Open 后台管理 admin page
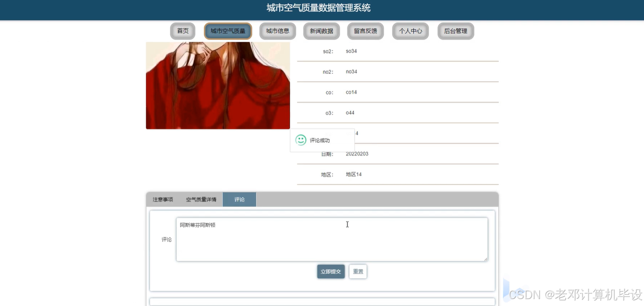644x306 pixels. 456,31
